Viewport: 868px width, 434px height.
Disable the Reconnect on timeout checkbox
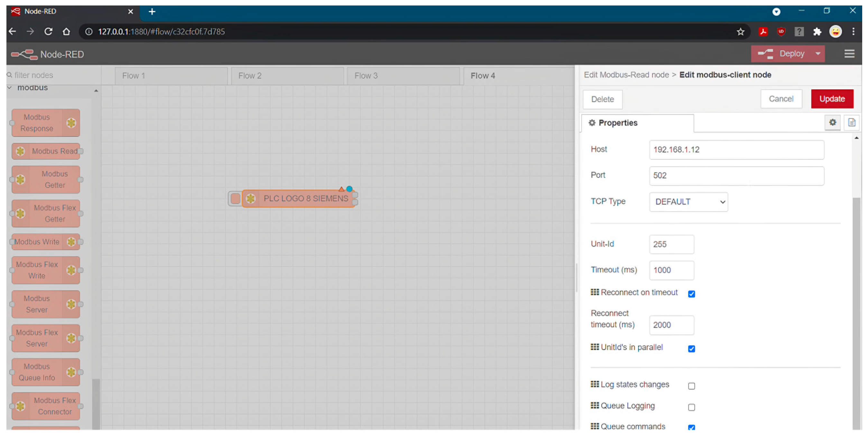click(x=691, y=294)
